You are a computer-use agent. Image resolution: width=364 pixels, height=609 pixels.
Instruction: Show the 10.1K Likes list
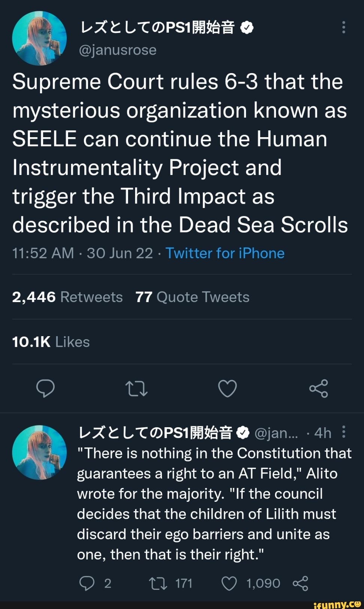click(x=51, y=342)
